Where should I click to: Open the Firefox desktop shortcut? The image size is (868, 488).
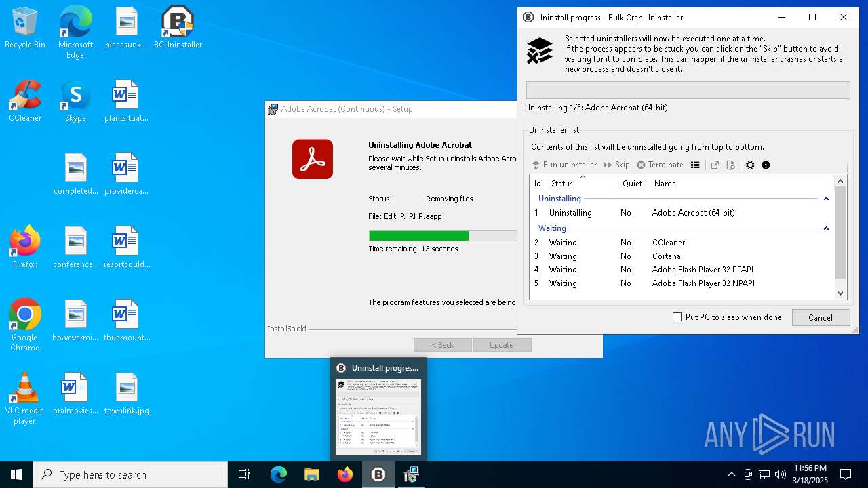pyautogui.click(x=25, y=248)
